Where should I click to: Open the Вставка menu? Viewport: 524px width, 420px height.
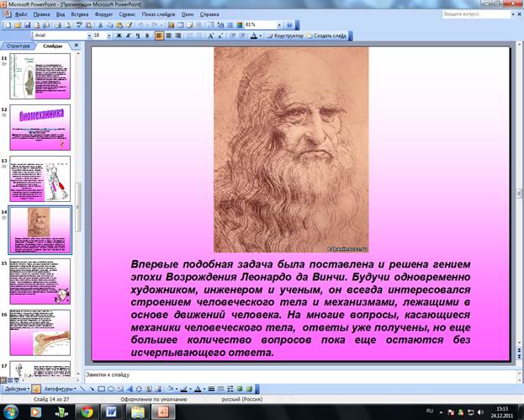[81, 15]
